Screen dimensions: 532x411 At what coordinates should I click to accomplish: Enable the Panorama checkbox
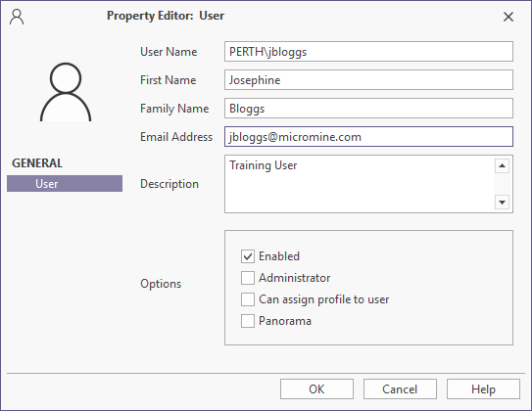248,321
